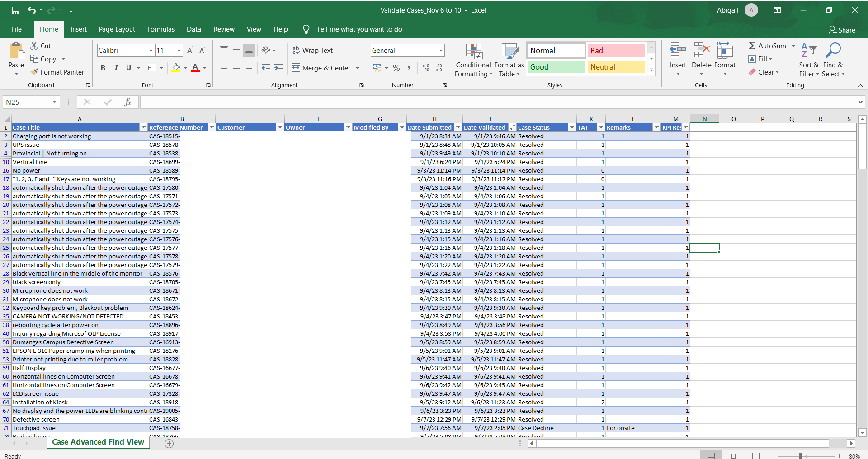Add a new sheet with plus icon
This screenshot has height=459, width=868.
169,444
